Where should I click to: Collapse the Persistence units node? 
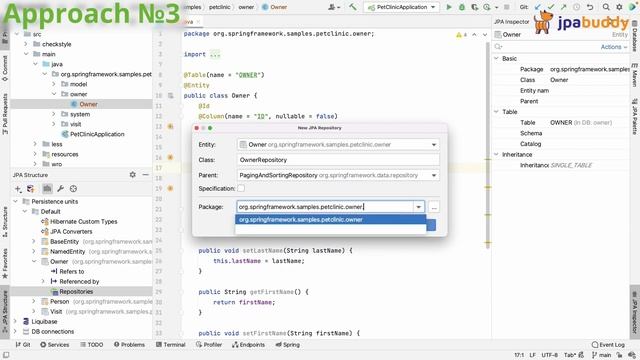coord(16,201)
